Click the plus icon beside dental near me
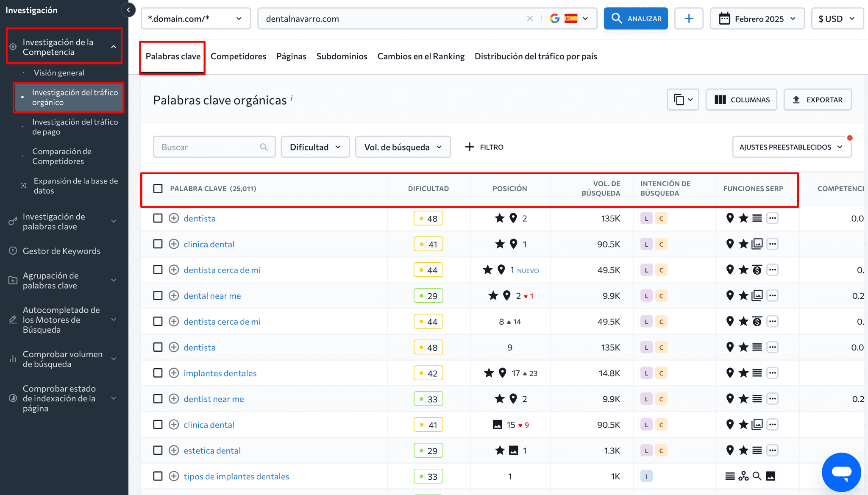868x495 pixels. 174,296
